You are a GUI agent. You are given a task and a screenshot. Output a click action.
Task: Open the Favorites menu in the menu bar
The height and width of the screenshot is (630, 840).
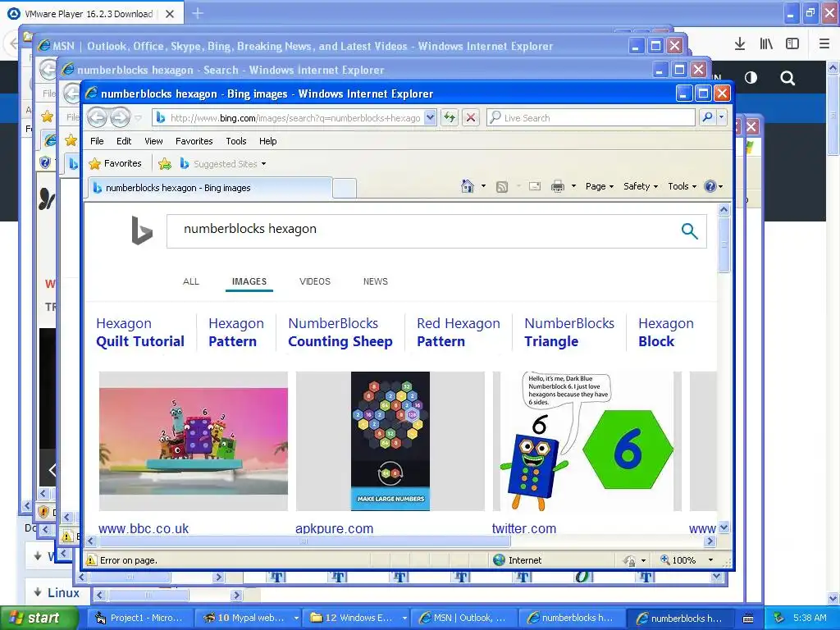(194, 141)
